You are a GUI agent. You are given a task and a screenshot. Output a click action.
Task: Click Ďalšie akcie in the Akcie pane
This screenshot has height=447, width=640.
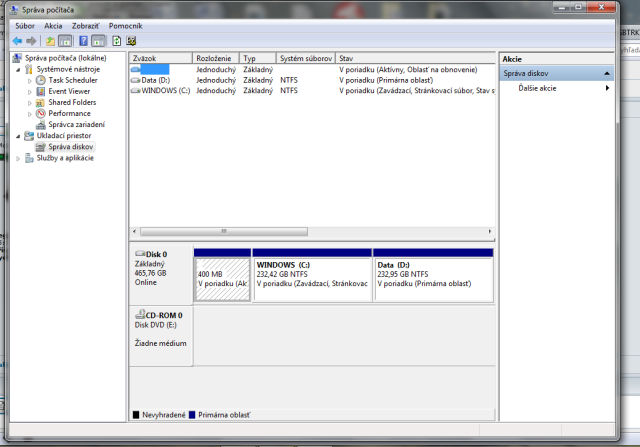click(x=537, y=88)
